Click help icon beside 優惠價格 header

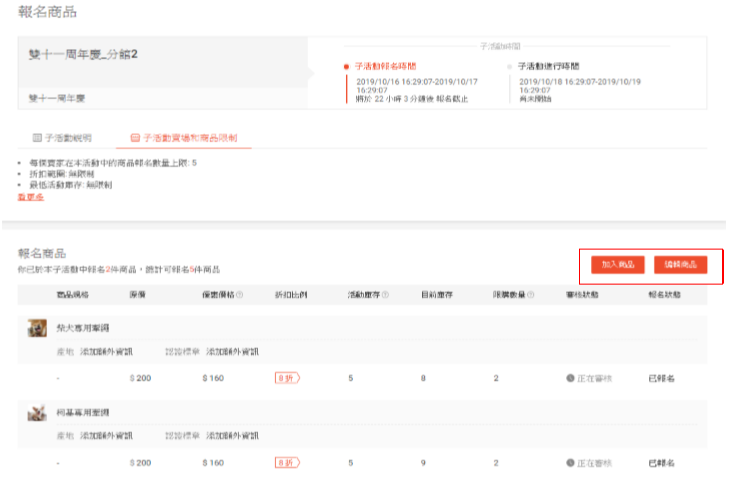pos(239,295)
